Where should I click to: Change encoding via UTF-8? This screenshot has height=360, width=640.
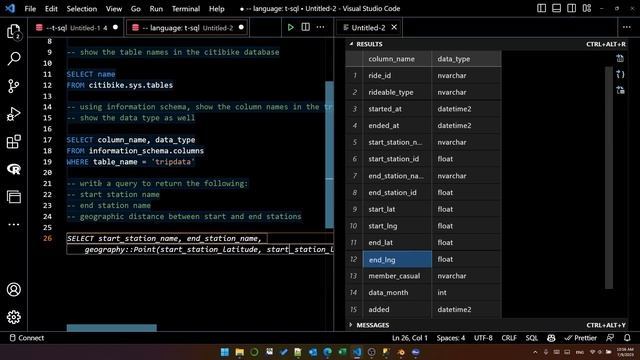[483, 338]
